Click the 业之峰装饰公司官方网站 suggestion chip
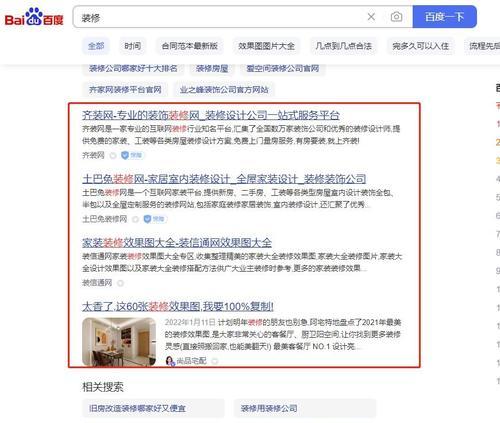 coord(224,90)
